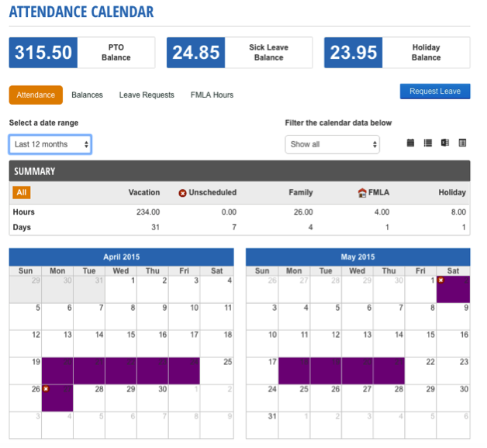Click unscheduled marker on May 1

(x=440, y=280)
